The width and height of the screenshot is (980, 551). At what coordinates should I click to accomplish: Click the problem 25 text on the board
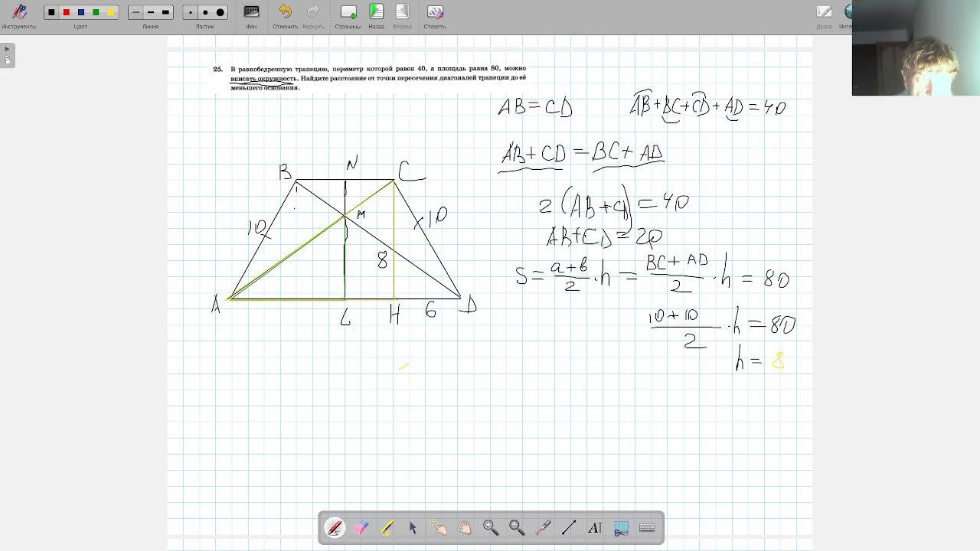pyautogui.click(x=370, y=77)
